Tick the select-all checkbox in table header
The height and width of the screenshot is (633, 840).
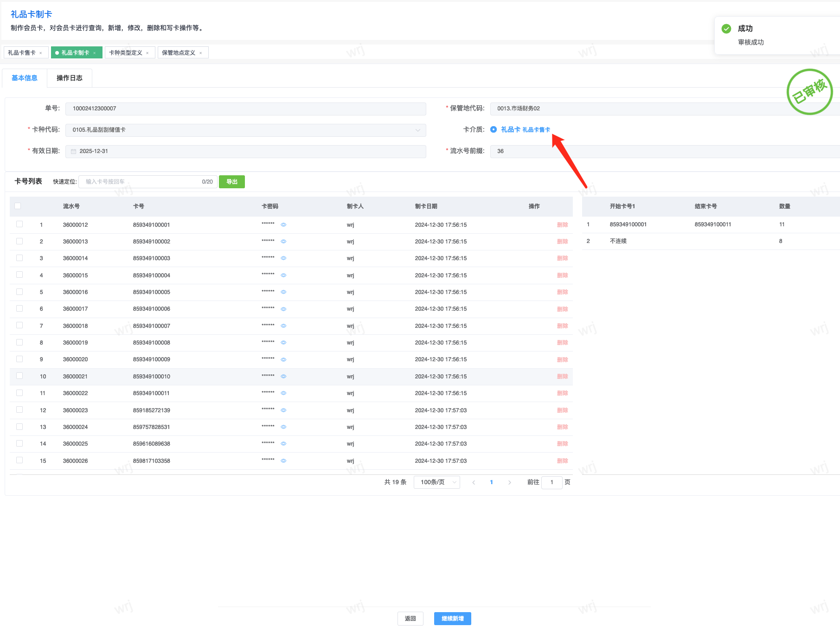point(18,206)
